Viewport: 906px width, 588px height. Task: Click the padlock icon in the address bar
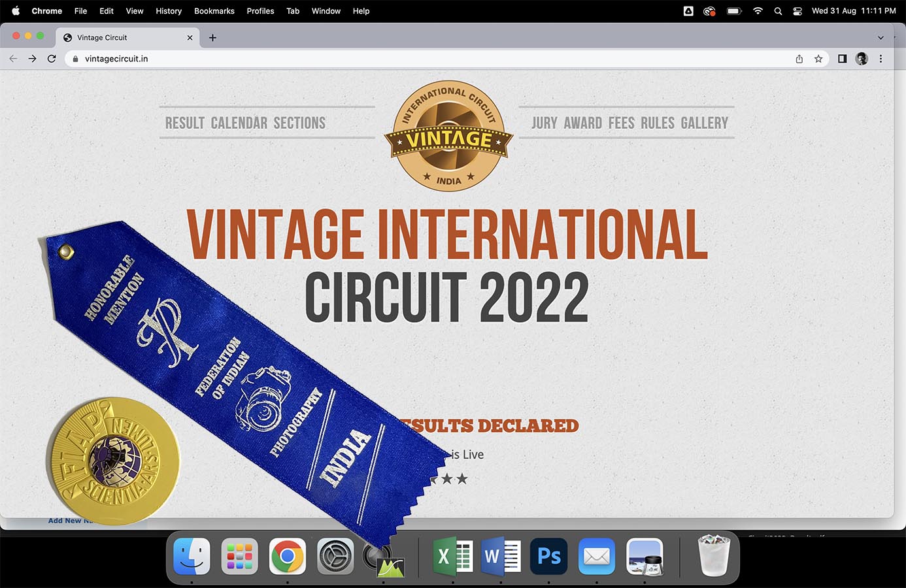(75, 58)
